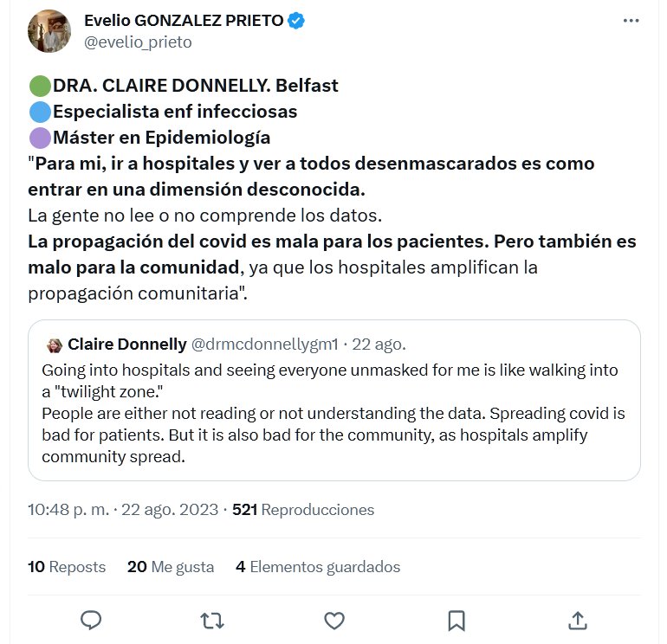Viewport: 667px width, 644px height.
Task: View the 10 Reposts list
Action: click(x=67, y=567)
